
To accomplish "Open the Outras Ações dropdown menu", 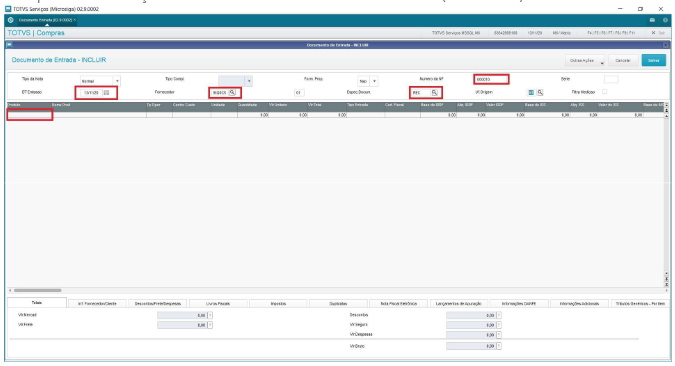I will pyautogui.click(x=585, y=61).
